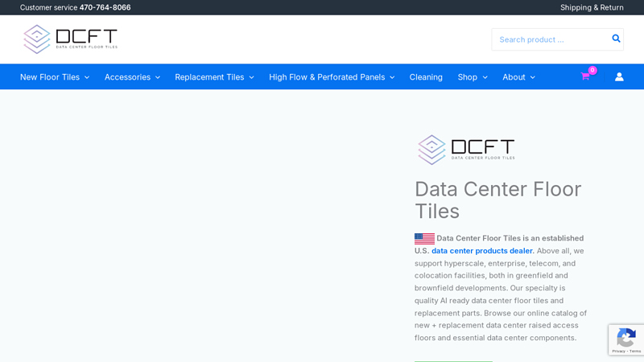644x362 pixels.
Task: Follow the data center products dealer link
Action: click(x=481, y=251)
